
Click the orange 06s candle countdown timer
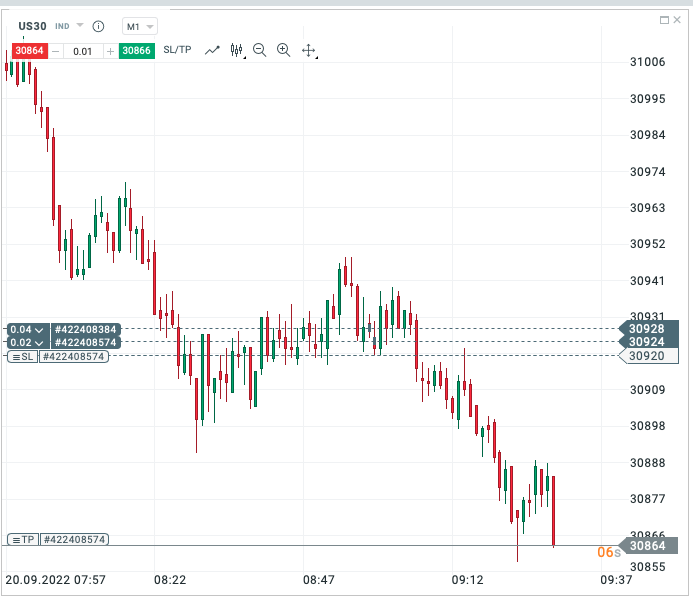tap(609, 552)
